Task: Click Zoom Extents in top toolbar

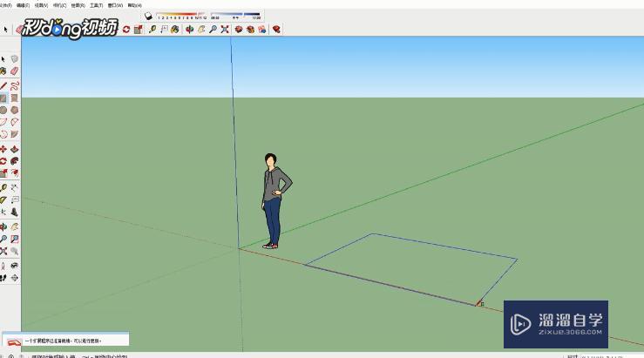Action: click(x=225, y=29)
